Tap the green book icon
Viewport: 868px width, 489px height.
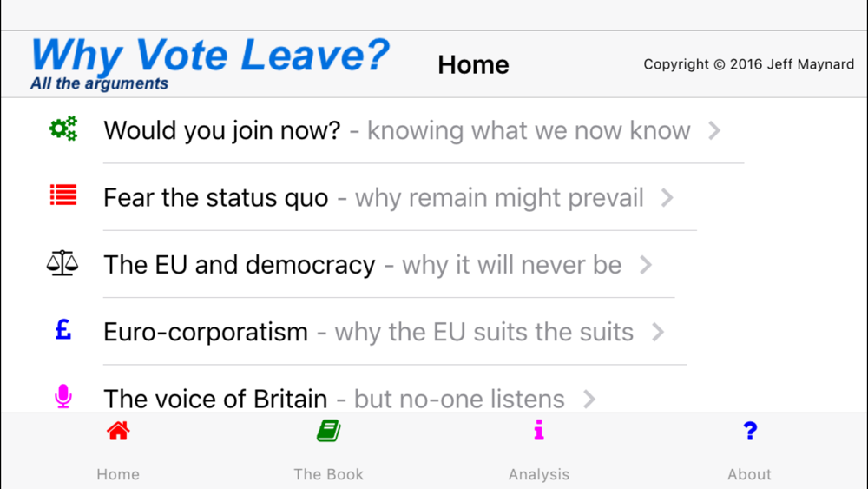pyautogui.click(x=328, y=431)
